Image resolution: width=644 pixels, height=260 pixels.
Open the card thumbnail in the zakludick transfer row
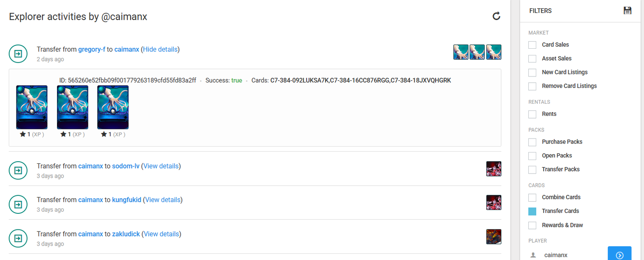pyautogui.click(x=494, y=236)
